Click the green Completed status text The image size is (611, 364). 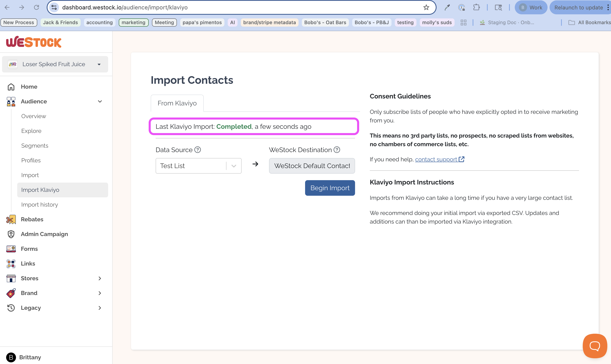[x=234, y=127]
